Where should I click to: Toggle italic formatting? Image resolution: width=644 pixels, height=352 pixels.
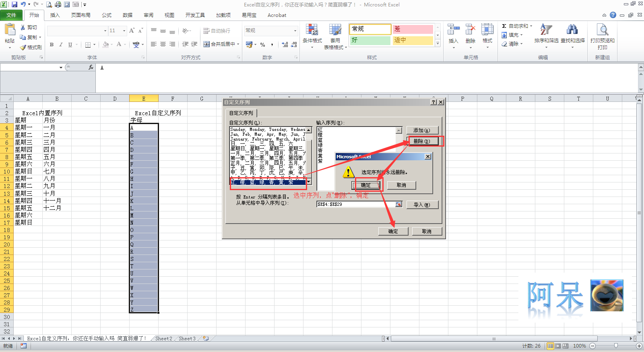(x=61, y=44)
